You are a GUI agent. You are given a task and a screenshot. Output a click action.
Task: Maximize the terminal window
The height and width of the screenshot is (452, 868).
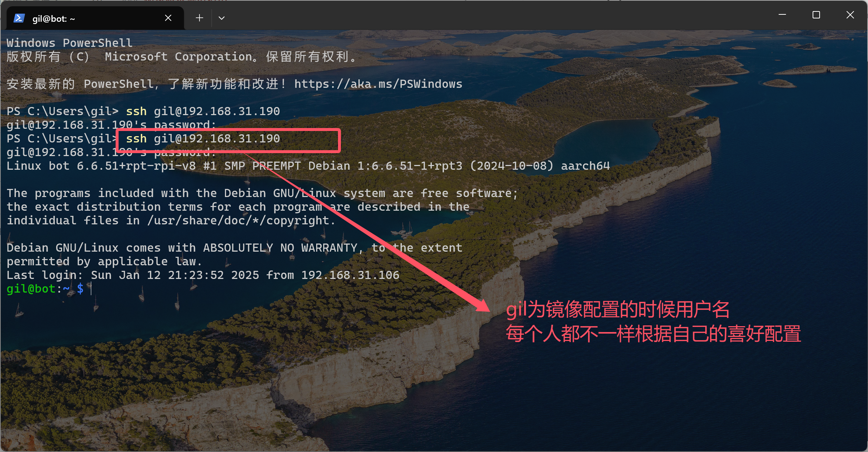point(816,15)
